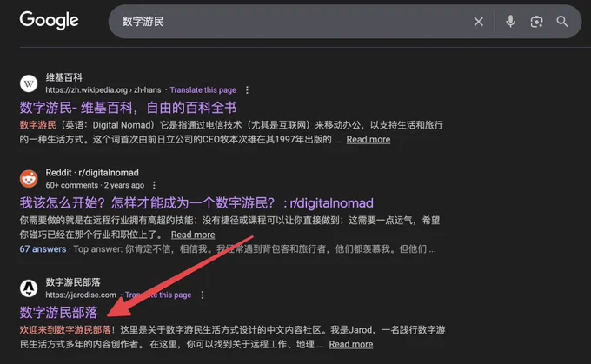Click Translate this page for the Wikipedia result
Image resolution: width=591 pixels, height=364 pixels.
point(203,90)
